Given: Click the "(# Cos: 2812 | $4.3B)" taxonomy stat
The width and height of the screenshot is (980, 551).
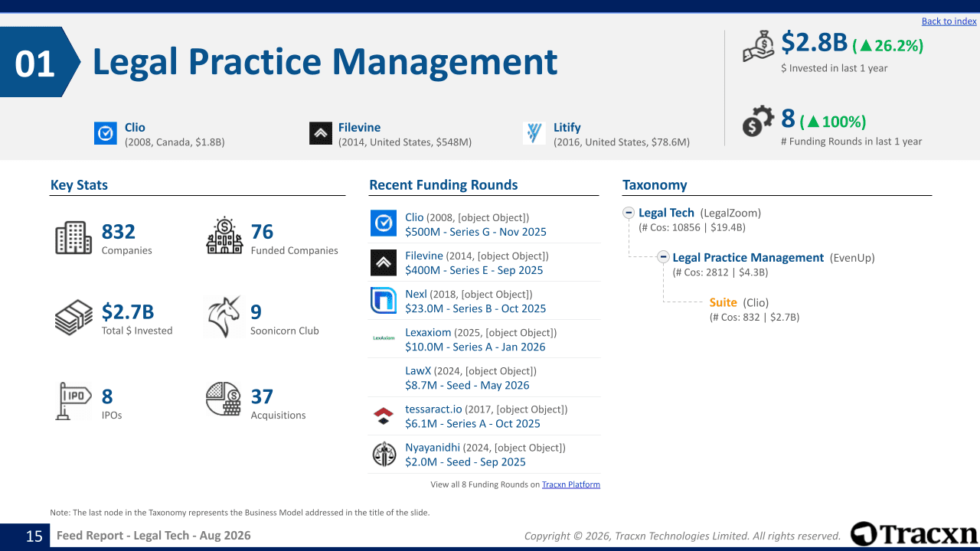Looking at the screenshot, I should point(720,272).
